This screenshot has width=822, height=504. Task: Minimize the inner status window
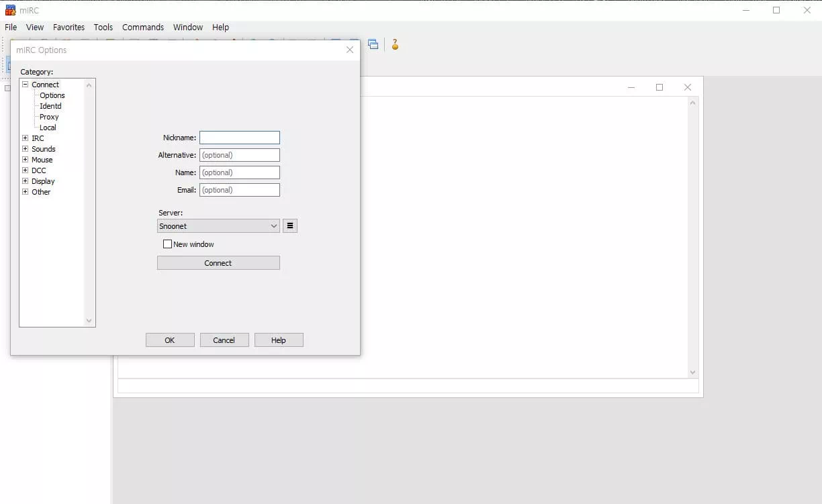point(631,87)
